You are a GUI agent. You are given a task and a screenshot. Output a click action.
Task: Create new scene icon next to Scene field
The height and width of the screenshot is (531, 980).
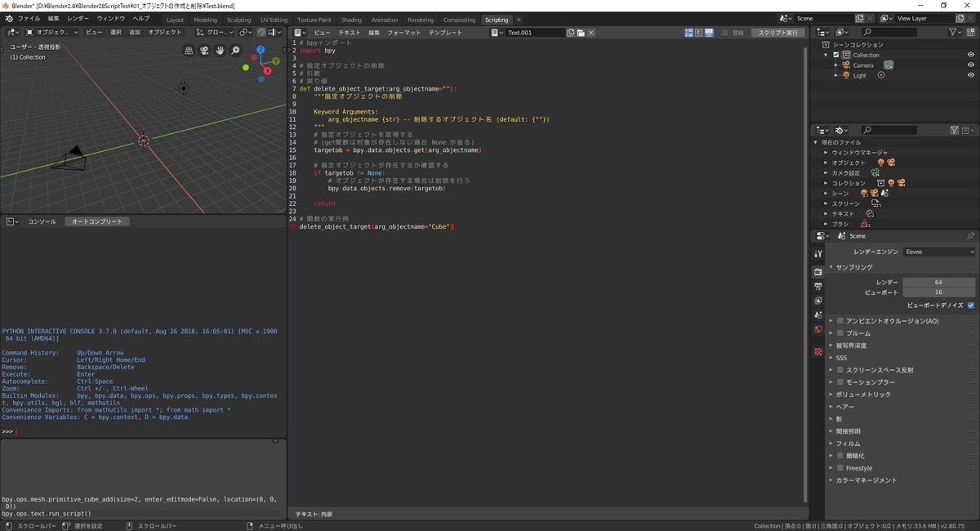(860, 18)
